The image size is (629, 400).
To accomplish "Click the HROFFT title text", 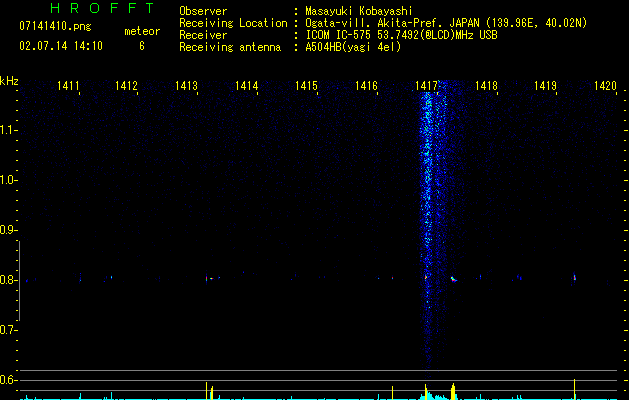I will [x=102, y=8].
